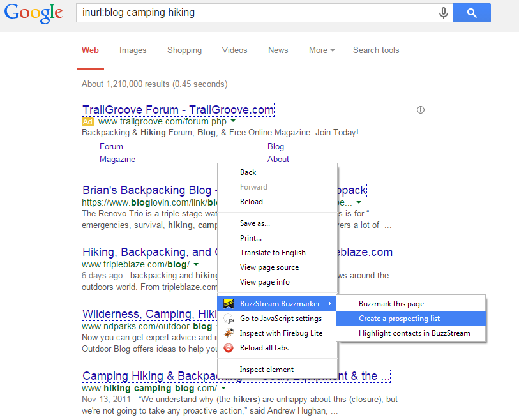Select View page source
519x420 pixels.
pos(277,267)
